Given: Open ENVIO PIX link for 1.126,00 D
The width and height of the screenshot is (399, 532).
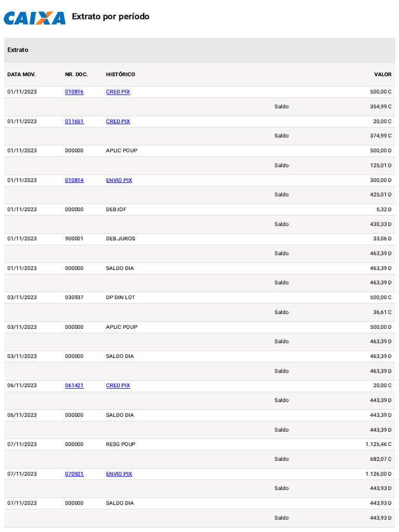Looking at the screenshot, I should coord(119,474).
